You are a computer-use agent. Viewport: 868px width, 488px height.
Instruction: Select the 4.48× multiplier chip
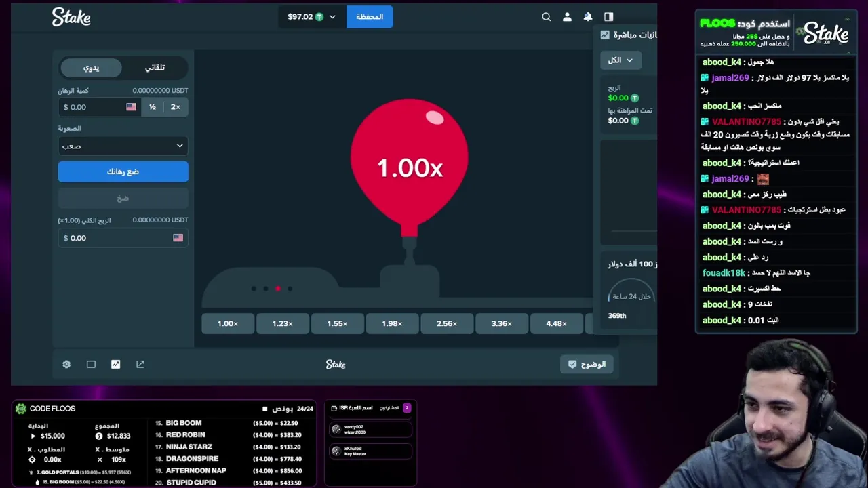[556, 323]
